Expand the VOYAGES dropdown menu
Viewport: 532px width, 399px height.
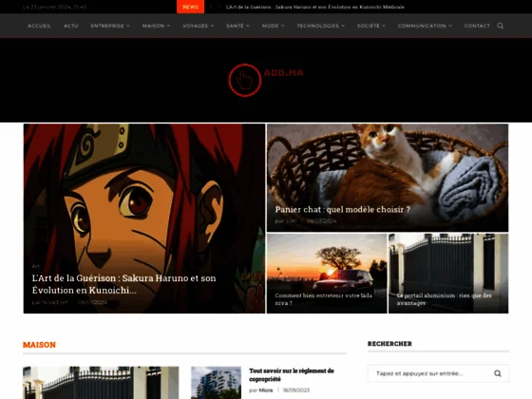199,26
